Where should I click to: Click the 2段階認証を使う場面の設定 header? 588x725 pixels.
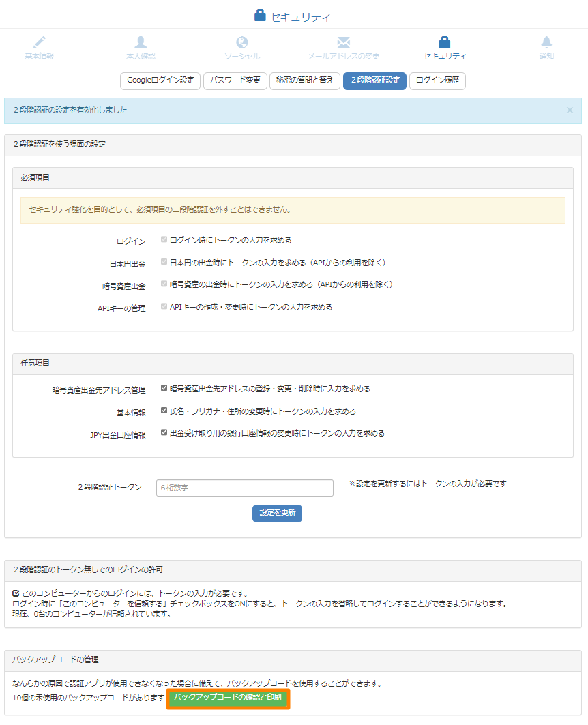[293, 145]
